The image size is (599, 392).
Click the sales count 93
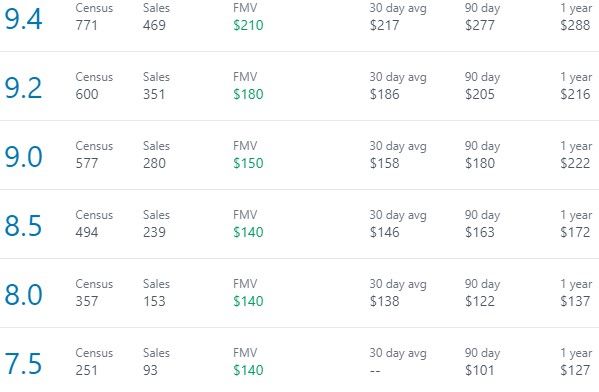click(150, 370)
